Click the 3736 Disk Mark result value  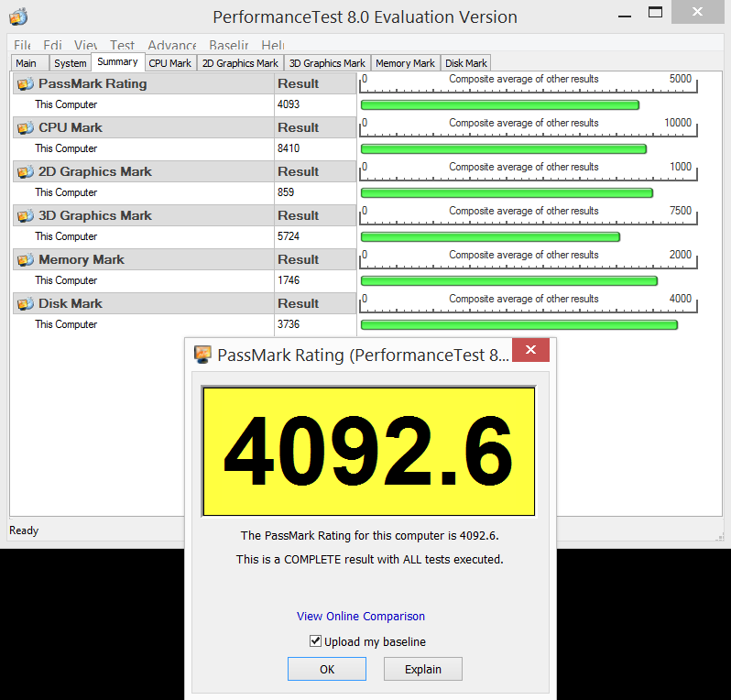point(289,324)
